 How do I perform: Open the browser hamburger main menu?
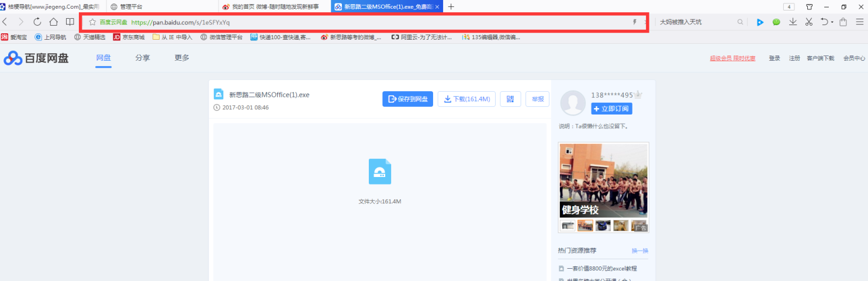click(860, 22)
